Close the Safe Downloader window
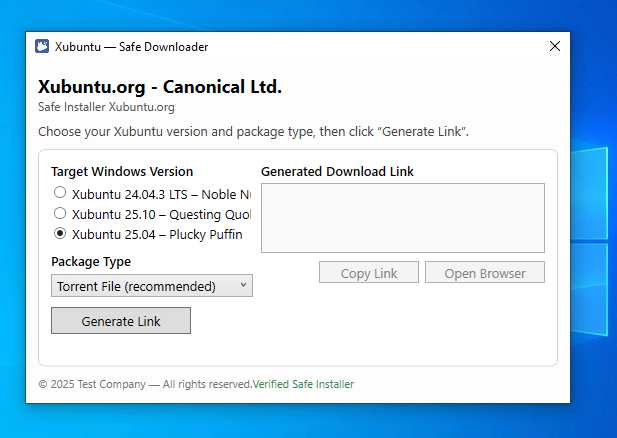 (555, 47)
